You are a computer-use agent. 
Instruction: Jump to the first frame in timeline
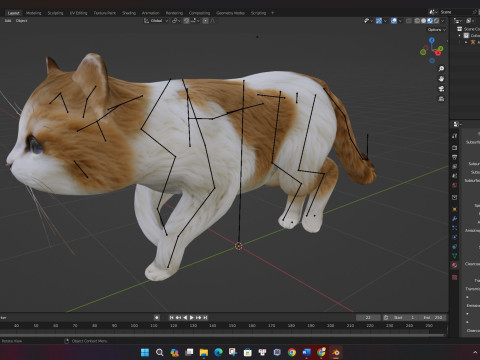[171, 317]
